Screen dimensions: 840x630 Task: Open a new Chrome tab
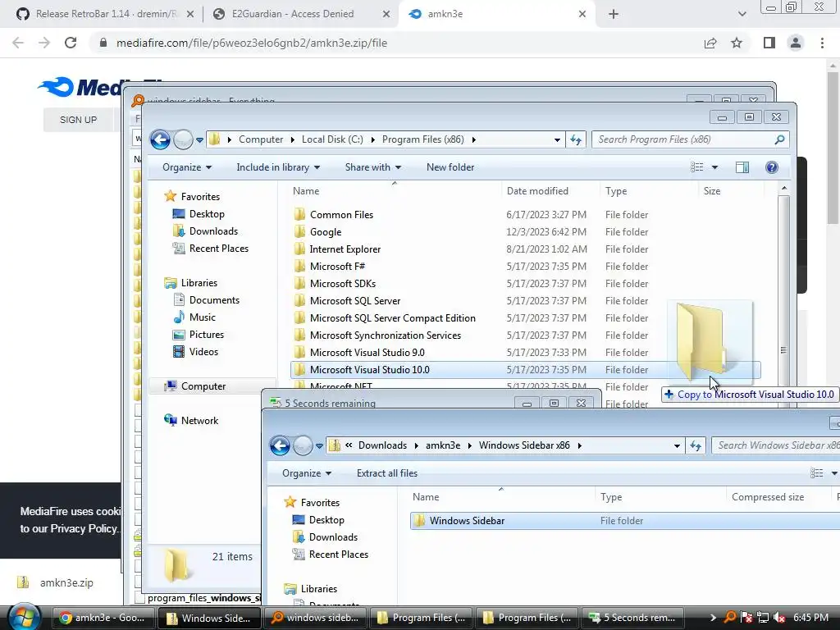[x=614, y=14]
